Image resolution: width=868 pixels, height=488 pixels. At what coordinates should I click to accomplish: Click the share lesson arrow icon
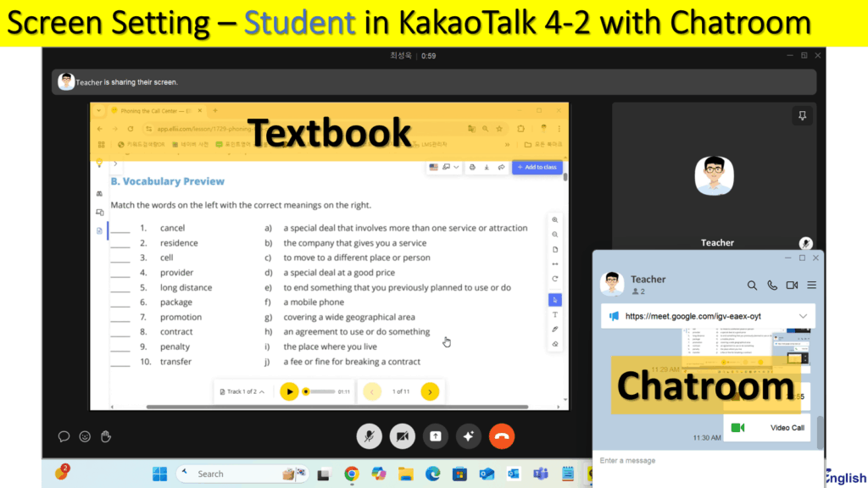point(501,167)
